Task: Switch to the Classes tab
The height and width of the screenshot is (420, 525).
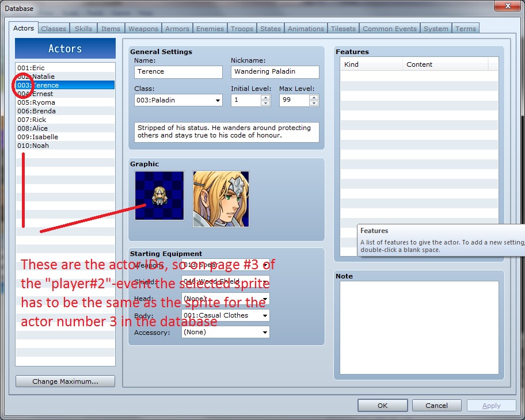Action: click(54, 29)
